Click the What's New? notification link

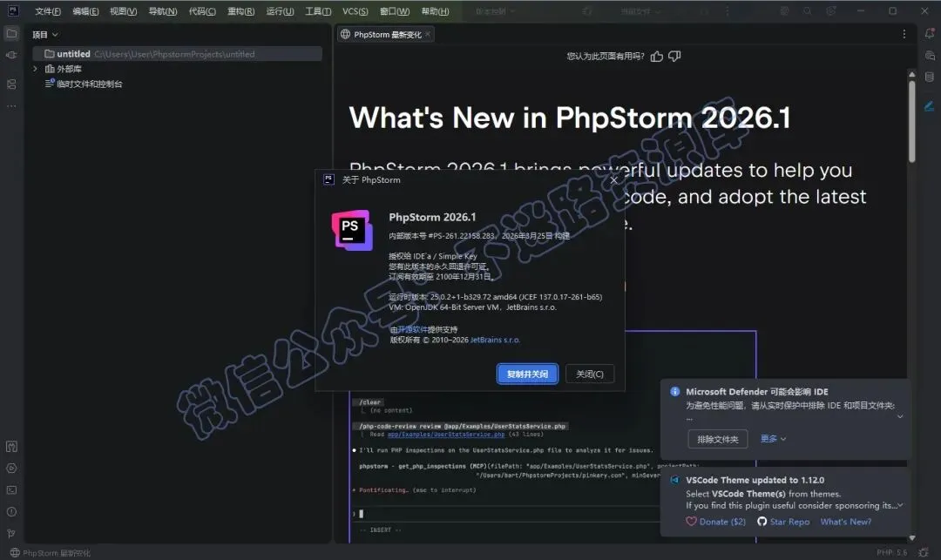(x=845, y=522)
